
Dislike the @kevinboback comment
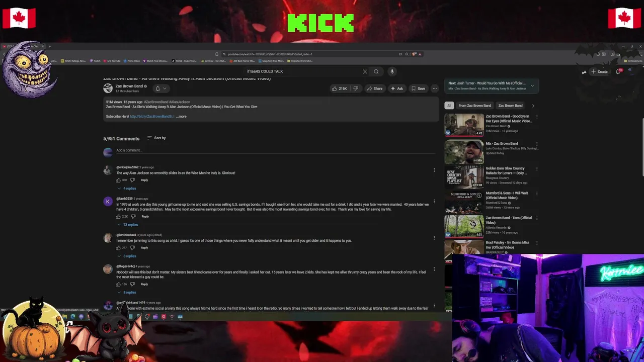click(132, 248)
